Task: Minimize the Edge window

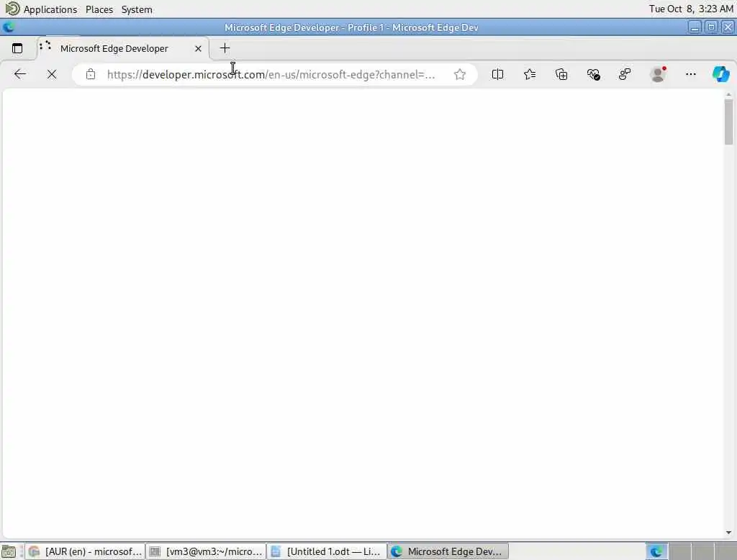Action: coord(695,27)
